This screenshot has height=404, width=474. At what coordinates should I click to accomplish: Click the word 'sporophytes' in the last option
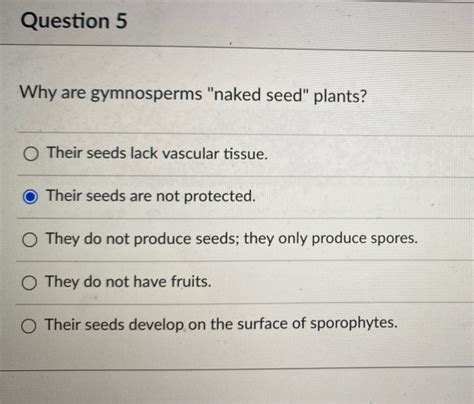(354, 323)
